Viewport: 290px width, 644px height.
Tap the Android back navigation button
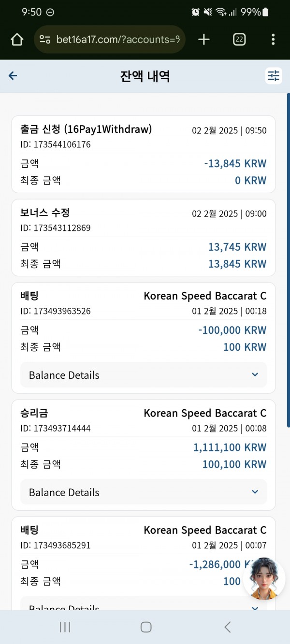[227, 627]
